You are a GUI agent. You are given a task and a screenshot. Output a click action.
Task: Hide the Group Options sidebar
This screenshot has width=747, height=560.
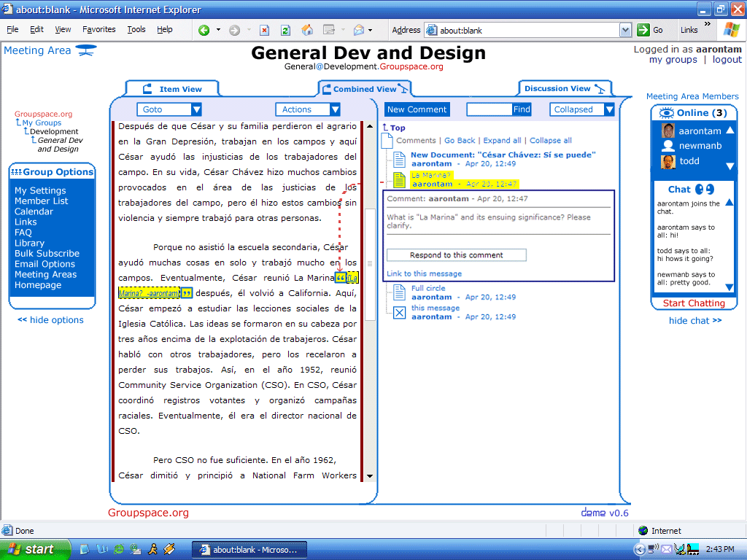click(50, 320)
